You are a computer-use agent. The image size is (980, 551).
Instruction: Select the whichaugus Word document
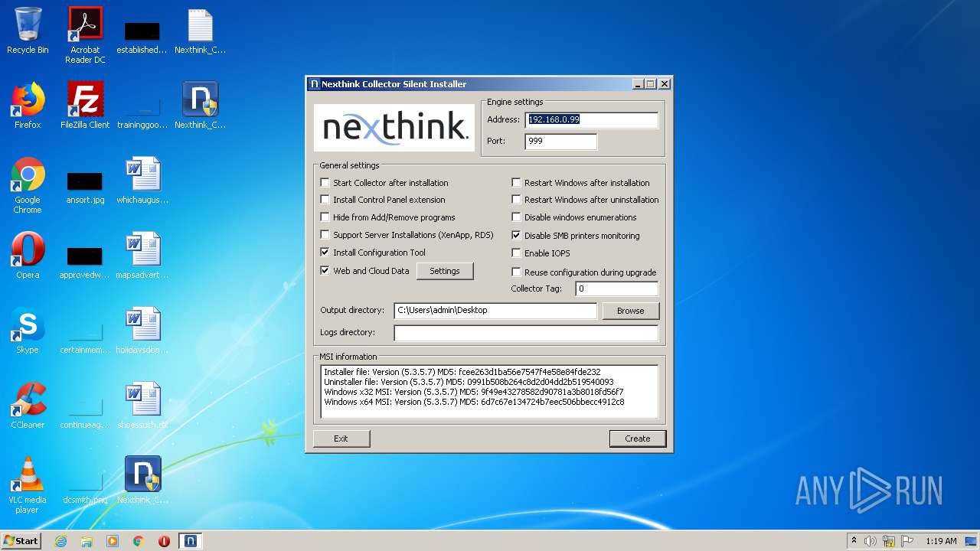[142, 181]
